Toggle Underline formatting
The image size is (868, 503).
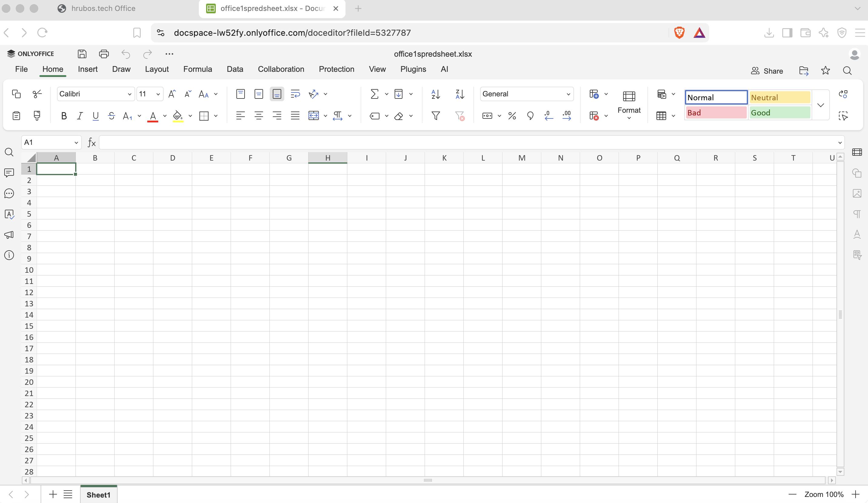coord(96,116)
